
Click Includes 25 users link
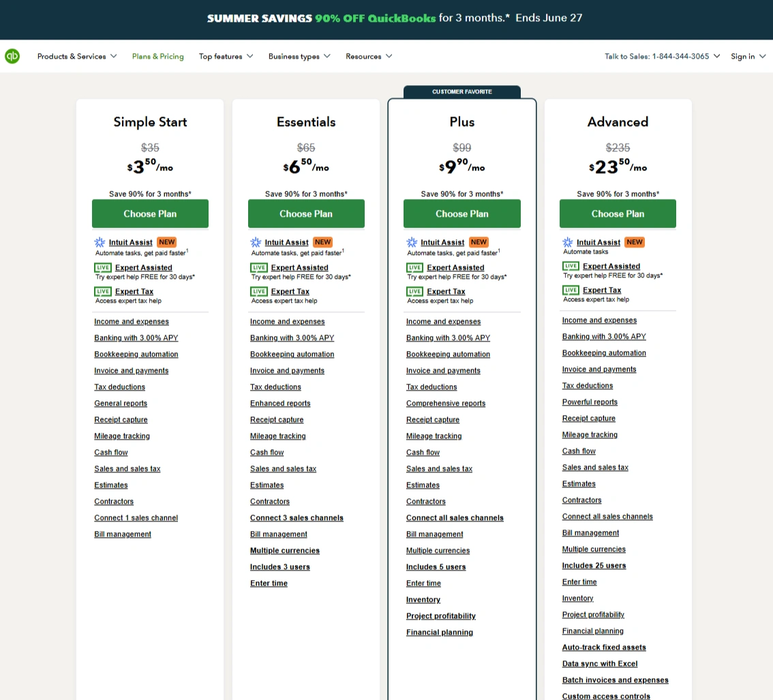coord(594,566)
